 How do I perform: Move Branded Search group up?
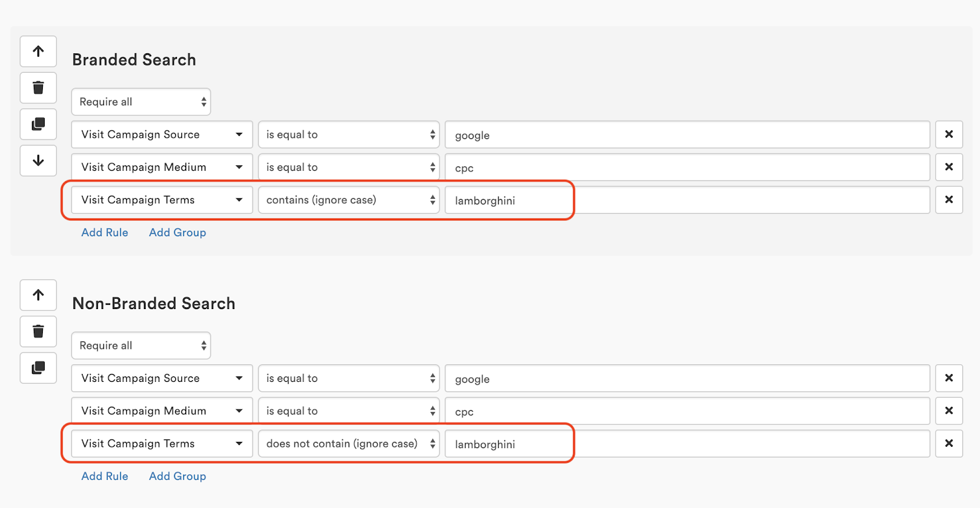39,51
